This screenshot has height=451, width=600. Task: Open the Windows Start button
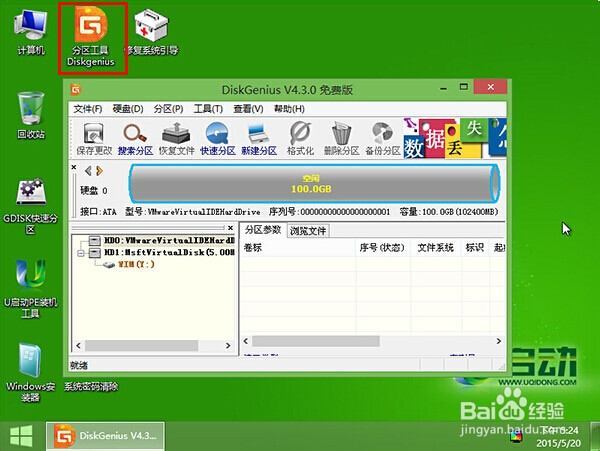click(x=21, y=436)
